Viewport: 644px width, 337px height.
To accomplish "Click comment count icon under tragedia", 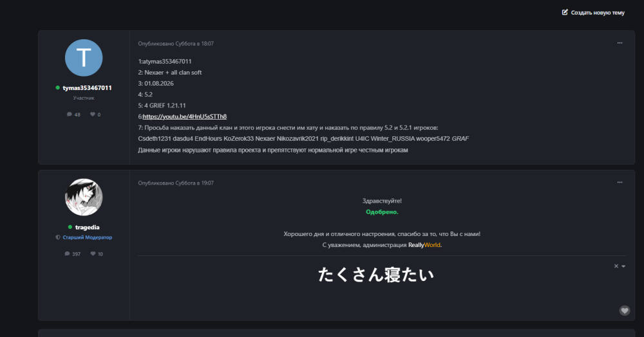I will (x=68, y=254).
